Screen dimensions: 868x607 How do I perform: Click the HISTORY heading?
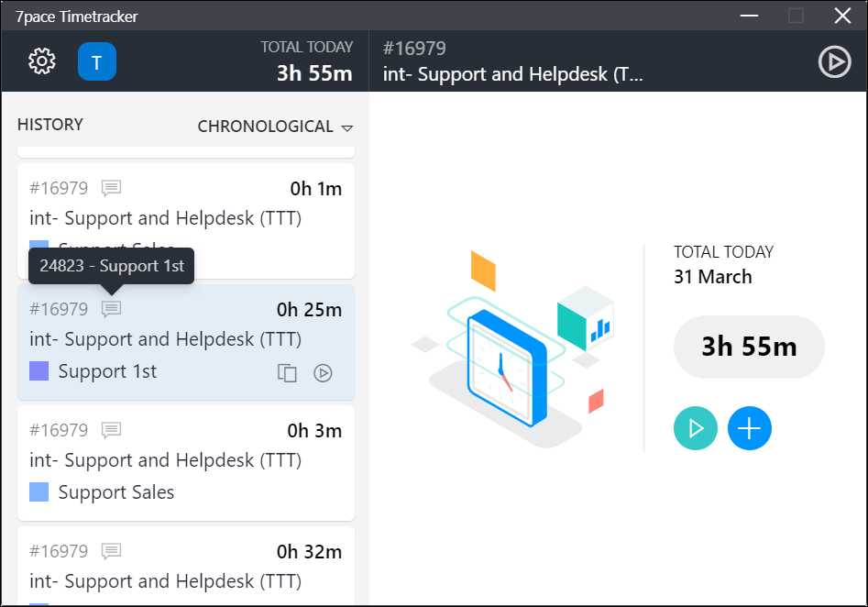coord(49,125)
